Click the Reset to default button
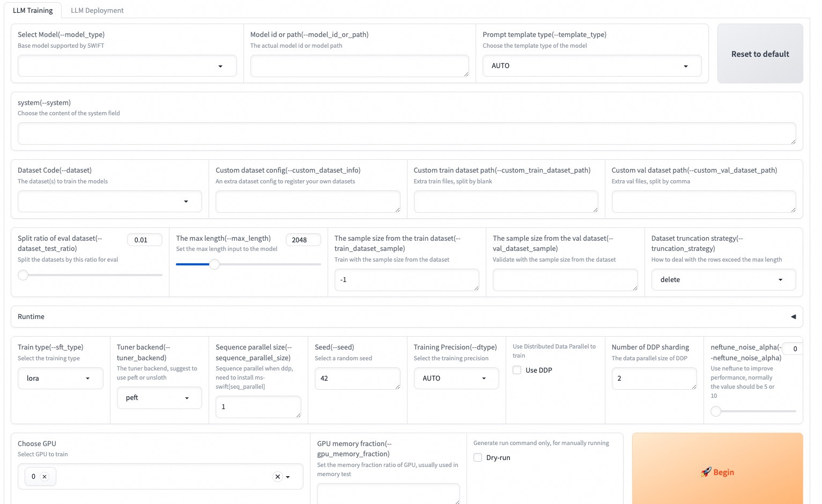 pos(760,54)
